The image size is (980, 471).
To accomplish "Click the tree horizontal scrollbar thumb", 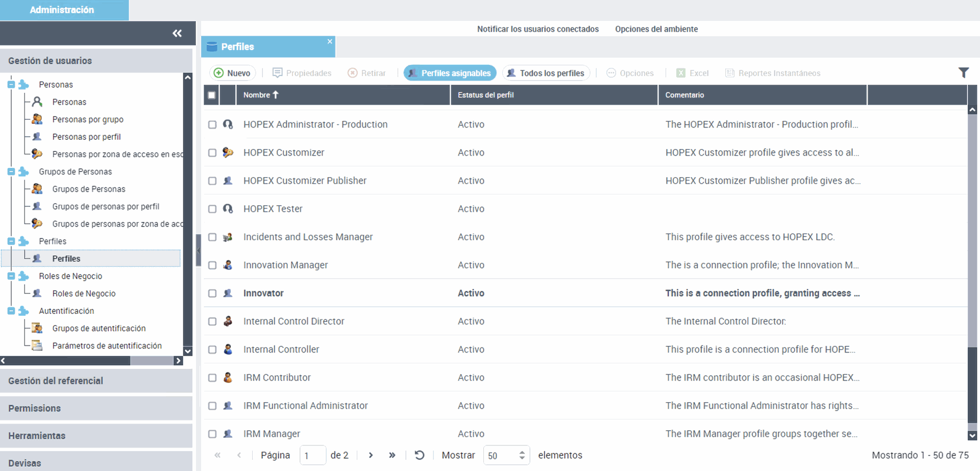I will pyautogui.click(x=68, y=361).
